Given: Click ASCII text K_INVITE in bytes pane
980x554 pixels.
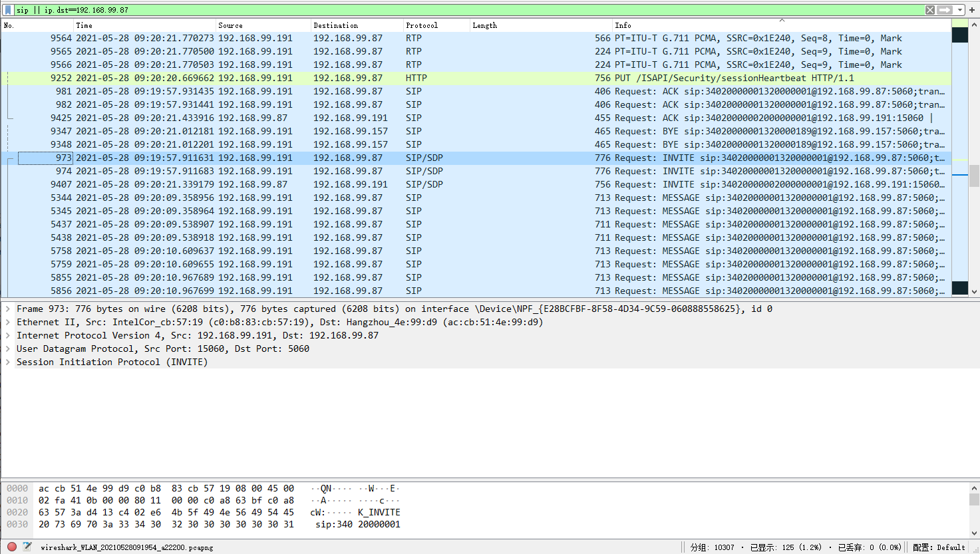Looking at the screenshot, I should tap(379, 512).
